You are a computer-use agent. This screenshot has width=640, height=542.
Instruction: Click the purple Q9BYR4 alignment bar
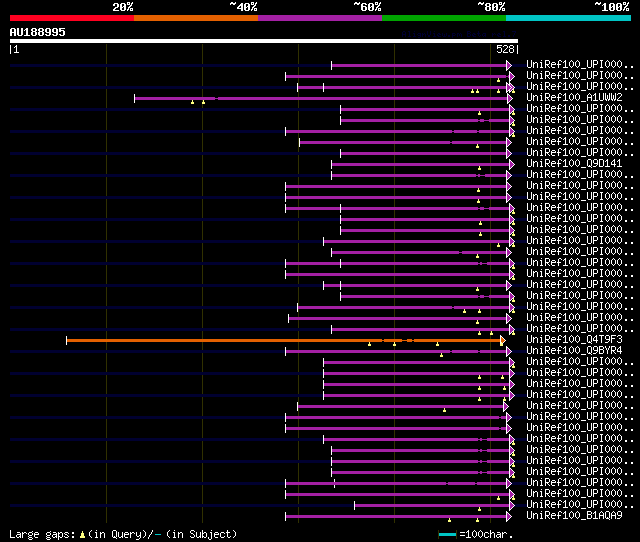pyautogui.click(x=396, y=351)
